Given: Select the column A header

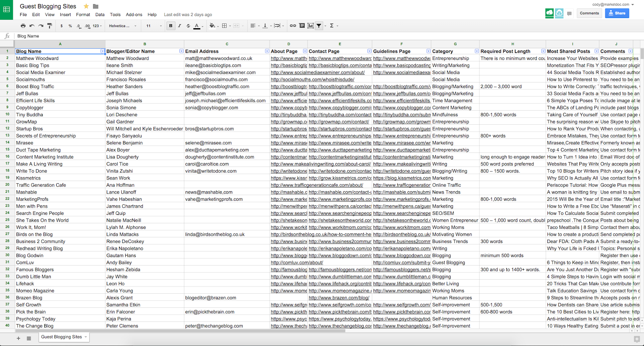Looking at the screenshot, I should point(60,44).
